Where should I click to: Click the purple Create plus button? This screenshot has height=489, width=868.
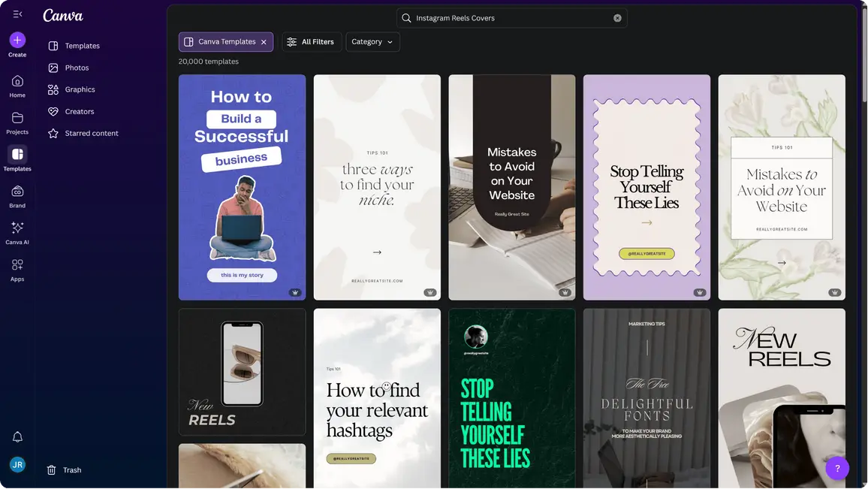click(x=17, y=40)
